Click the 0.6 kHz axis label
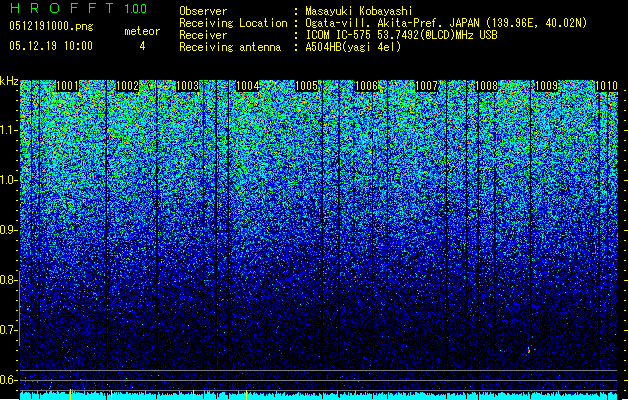 tap(9, 380)
